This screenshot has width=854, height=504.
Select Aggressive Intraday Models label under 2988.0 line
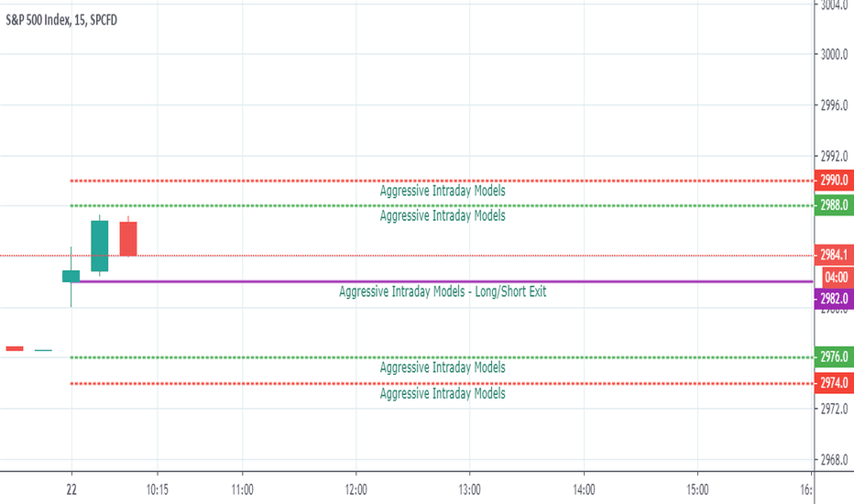click(443, 215)
